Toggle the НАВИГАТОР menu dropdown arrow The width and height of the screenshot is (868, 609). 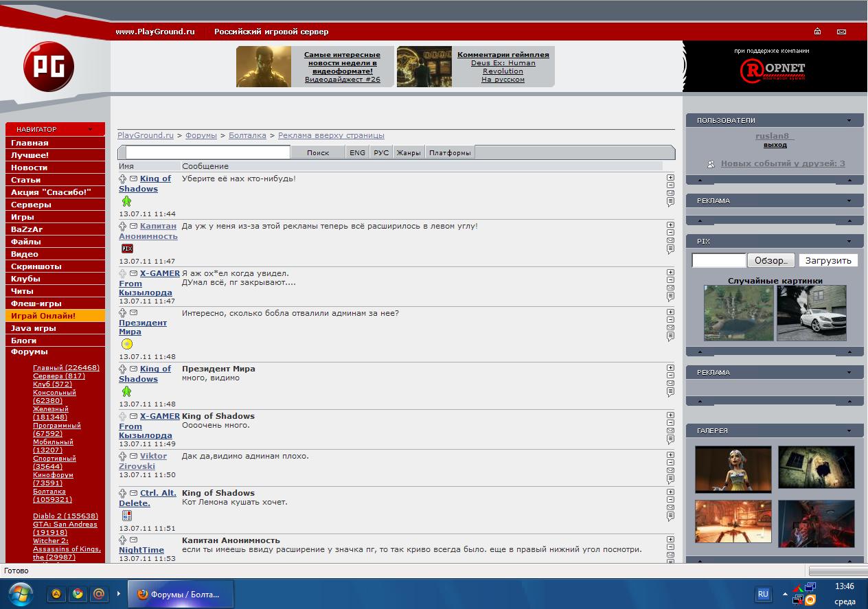click(90, 129)
